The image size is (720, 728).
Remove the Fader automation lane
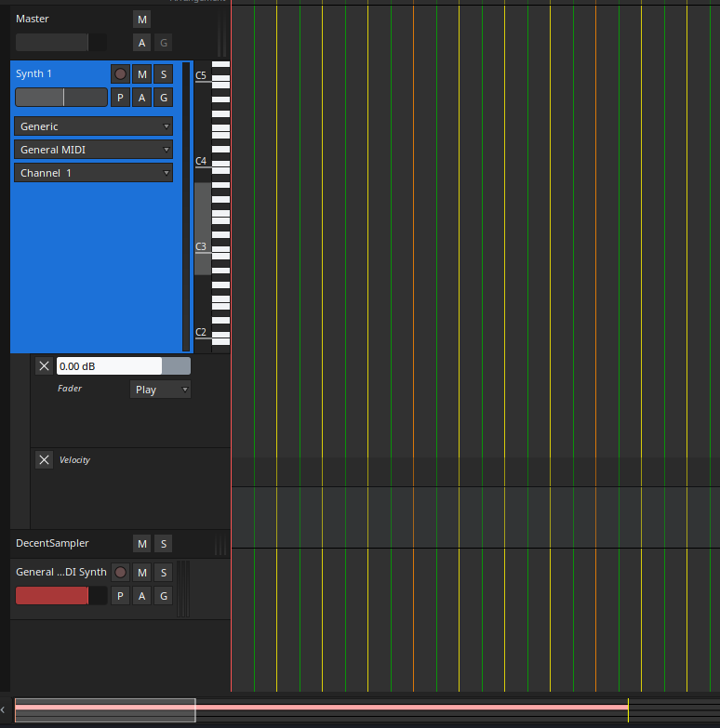(x=44, y=366)
